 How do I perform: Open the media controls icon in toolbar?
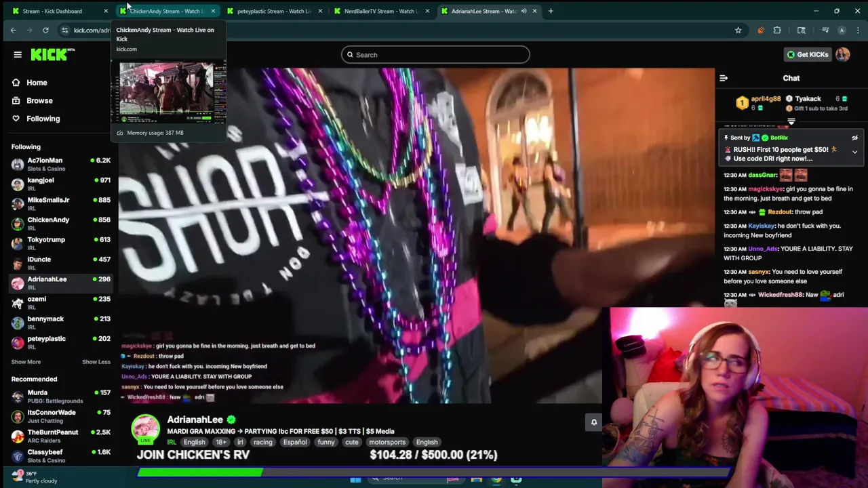(x=825, y=30)
